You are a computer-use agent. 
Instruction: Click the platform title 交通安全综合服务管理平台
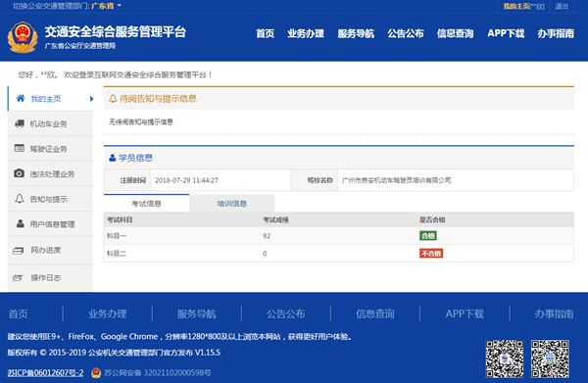tap(116, 32)
